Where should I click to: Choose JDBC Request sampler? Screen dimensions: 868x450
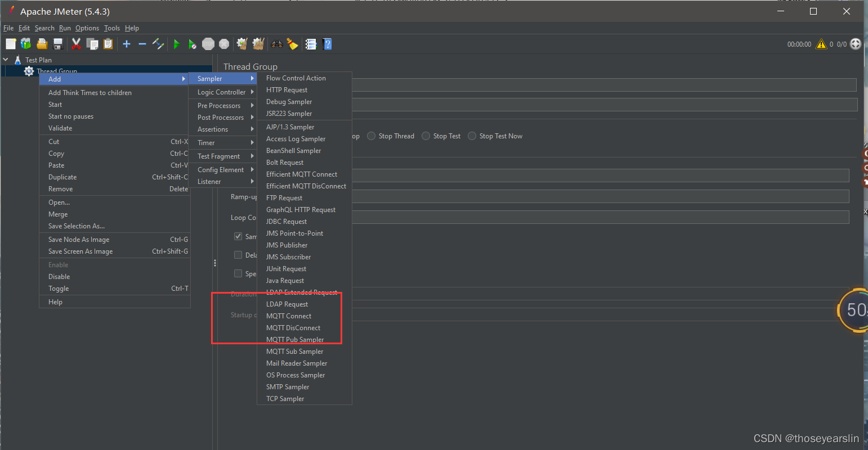pyautogui.click(x=305, y=222)
